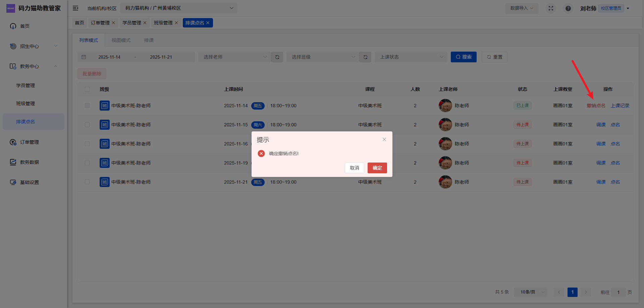
Task: Click the 取消 cancel button
Action: (x=354, y=168)
